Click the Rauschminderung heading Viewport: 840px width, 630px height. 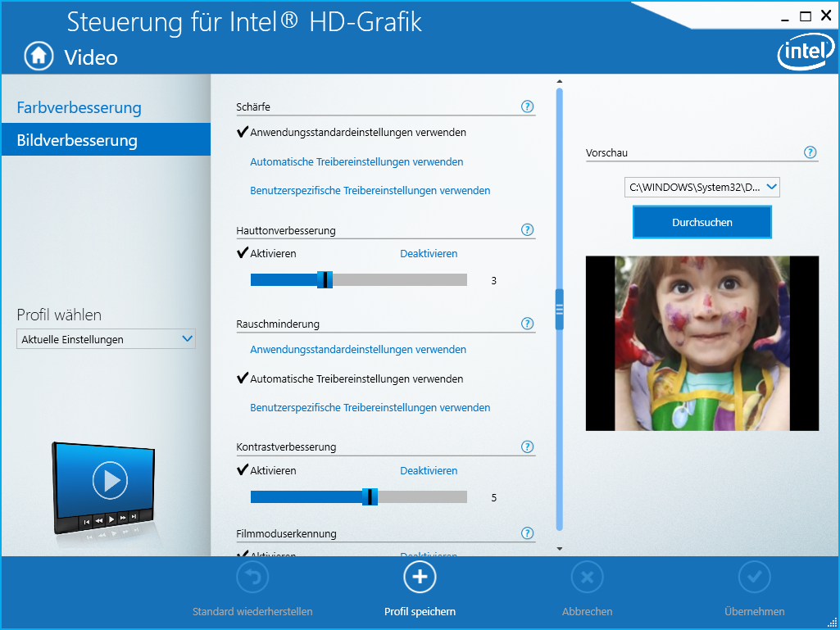pyautogui.click(x=278, y=324)
